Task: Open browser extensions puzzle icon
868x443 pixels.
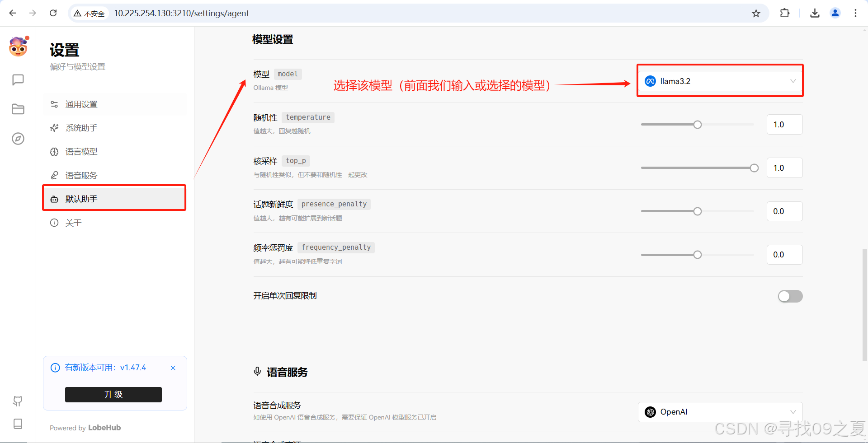Action: coord(785,13)
